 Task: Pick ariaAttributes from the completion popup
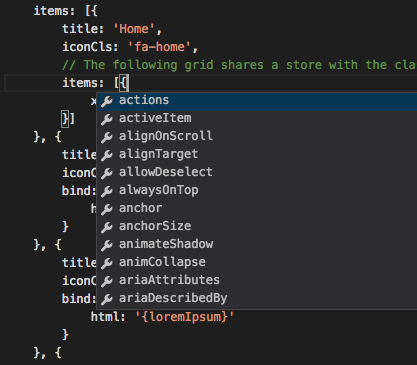point(257,281)
